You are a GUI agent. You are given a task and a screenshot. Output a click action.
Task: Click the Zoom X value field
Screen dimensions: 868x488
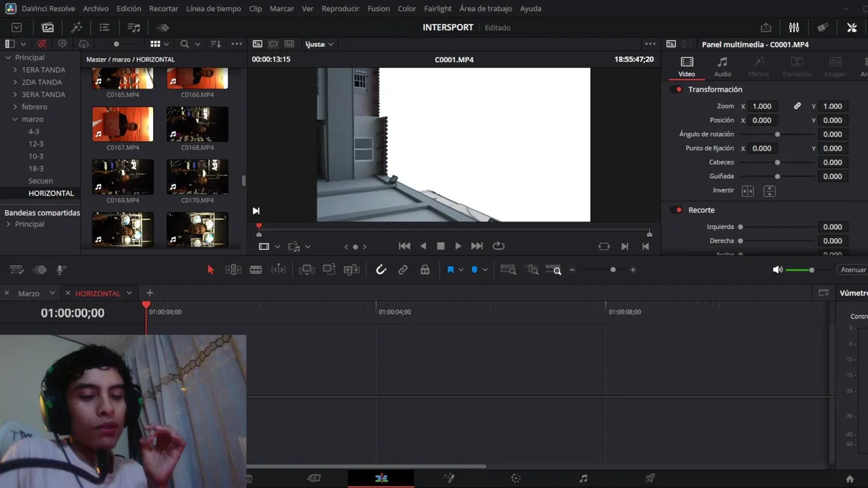762,106
